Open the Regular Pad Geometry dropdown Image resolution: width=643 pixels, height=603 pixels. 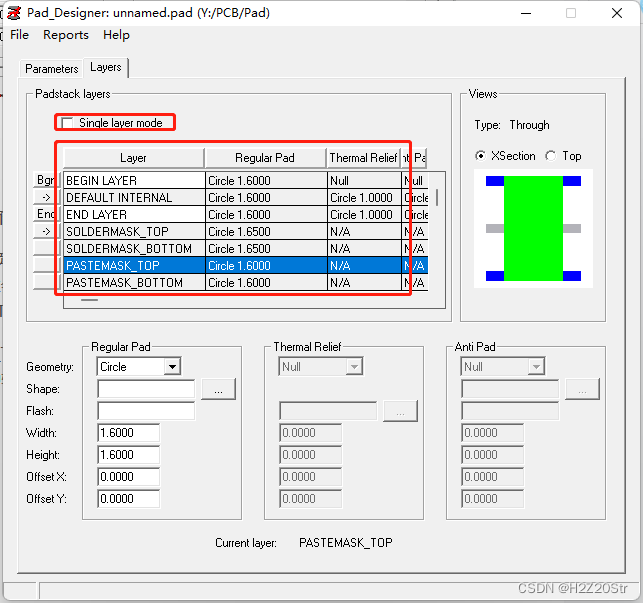tap(172, 366)
